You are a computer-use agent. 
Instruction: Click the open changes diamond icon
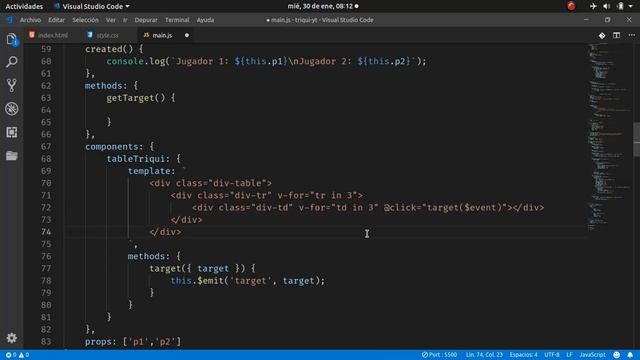(x=602, y=36)
